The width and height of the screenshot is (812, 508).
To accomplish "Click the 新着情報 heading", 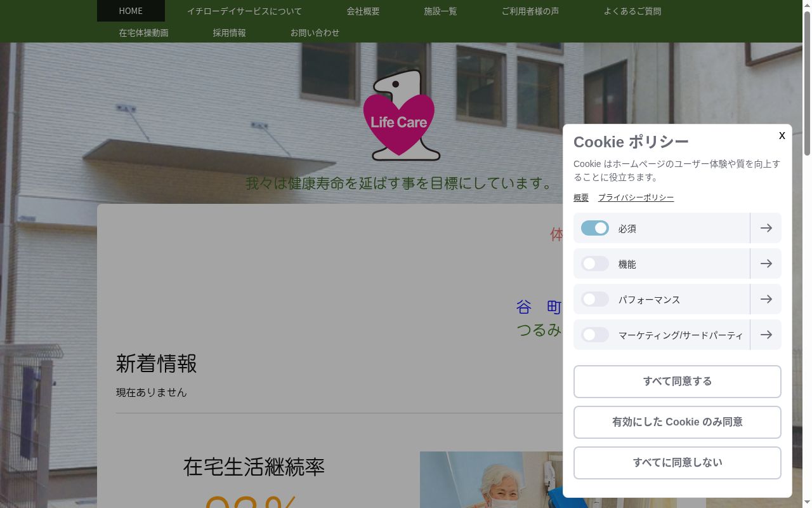I will pos(156,363).
